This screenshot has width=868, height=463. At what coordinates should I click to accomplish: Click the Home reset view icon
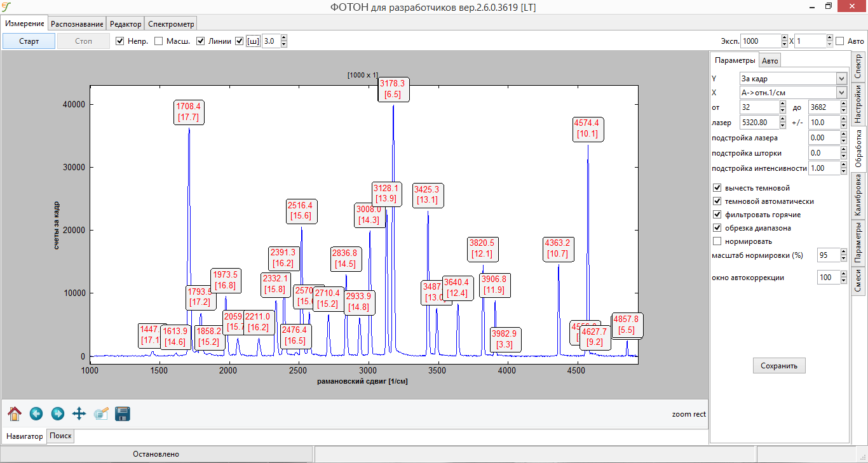[15, 414]
